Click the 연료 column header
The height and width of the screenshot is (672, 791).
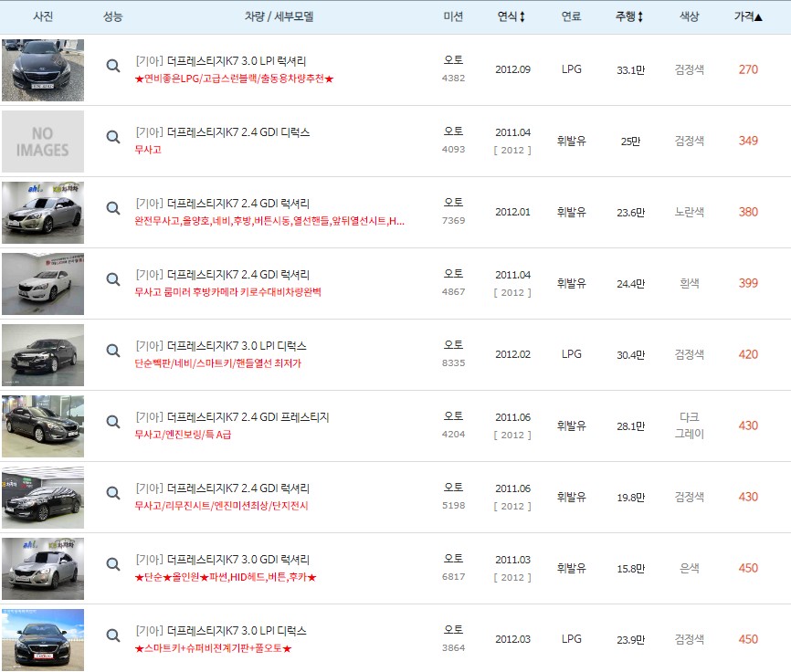[x=572, y=16]
